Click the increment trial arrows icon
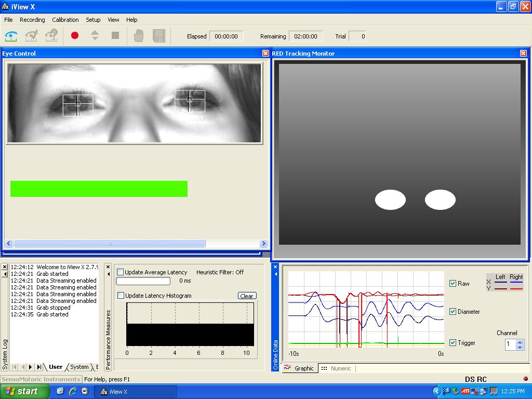This screenshot has height=399, width=532. 94,35
